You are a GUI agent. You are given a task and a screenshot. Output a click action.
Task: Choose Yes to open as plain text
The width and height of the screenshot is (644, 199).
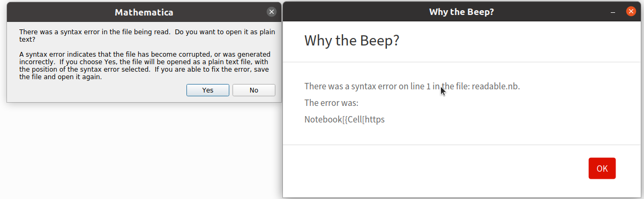pos(208,90)
